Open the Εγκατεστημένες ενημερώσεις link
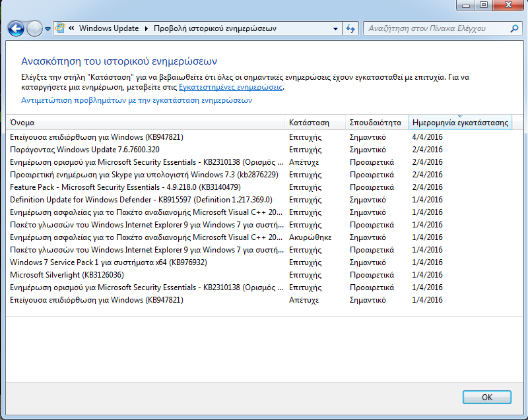The width and height of the screenshot is (528, 420). (231, 87)
